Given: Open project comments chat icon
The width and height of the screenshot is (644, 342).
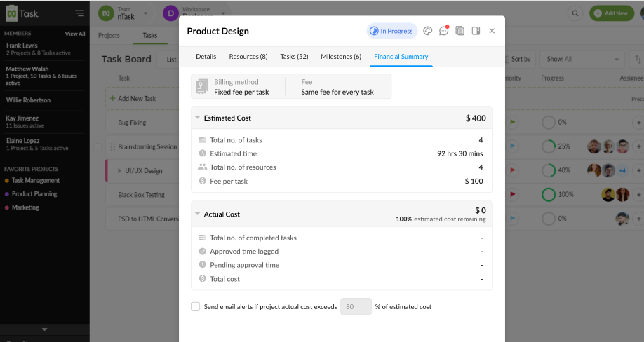Looking at the screenshot, I should tap(443, 31).
